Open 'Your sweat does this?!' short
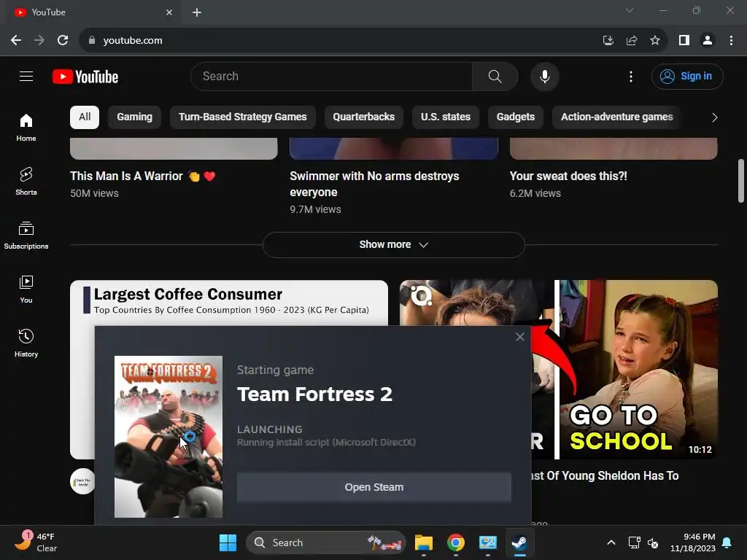747x560 pixels. (568, 176)
